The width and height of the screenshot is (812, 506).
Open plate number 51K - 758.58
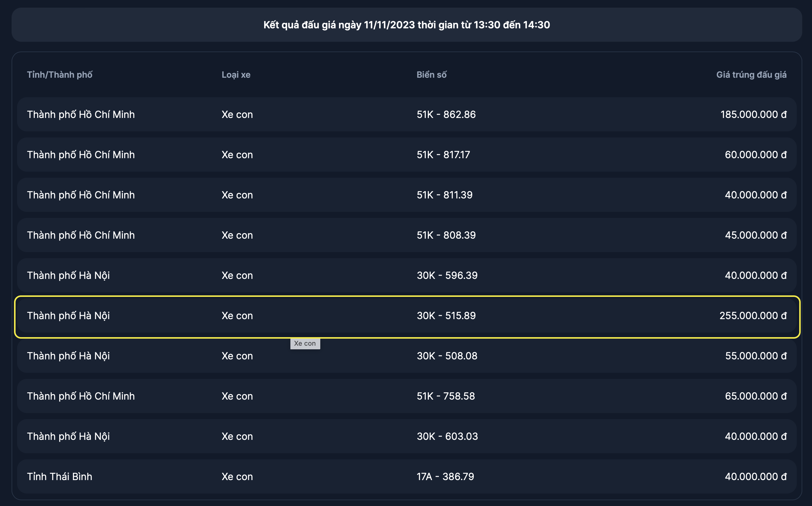(x=446, y=396)
